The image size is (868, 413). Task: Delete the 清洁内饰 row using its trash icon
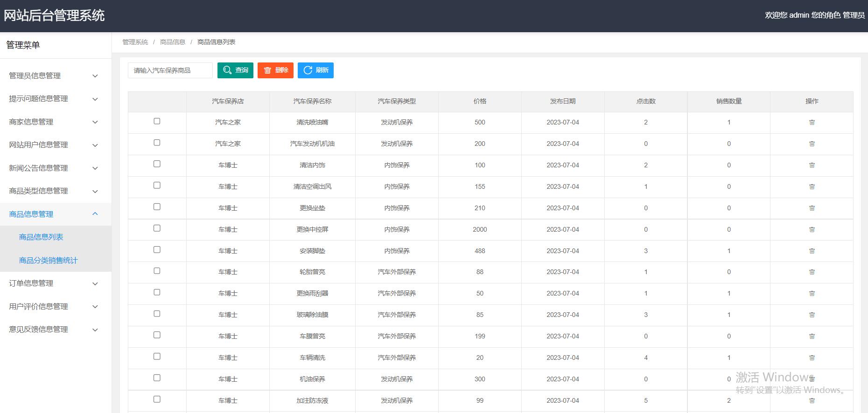pyautogui.click(x=812, y=165)
